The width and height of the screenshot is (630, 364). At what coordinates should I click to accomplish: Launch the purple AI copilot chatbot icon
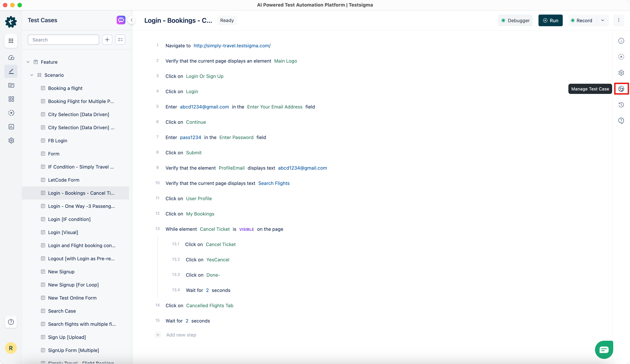121,20
